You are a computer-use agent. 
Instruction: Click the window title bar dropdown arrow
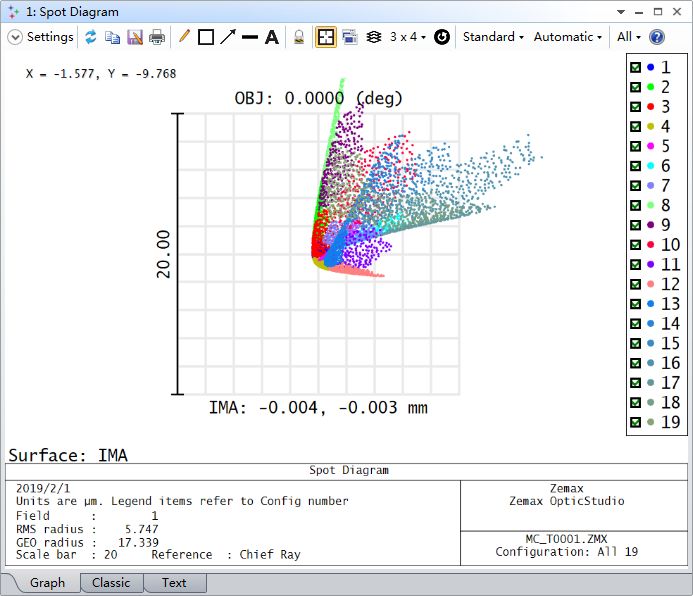pyautogui.click(x=623, y=12)
